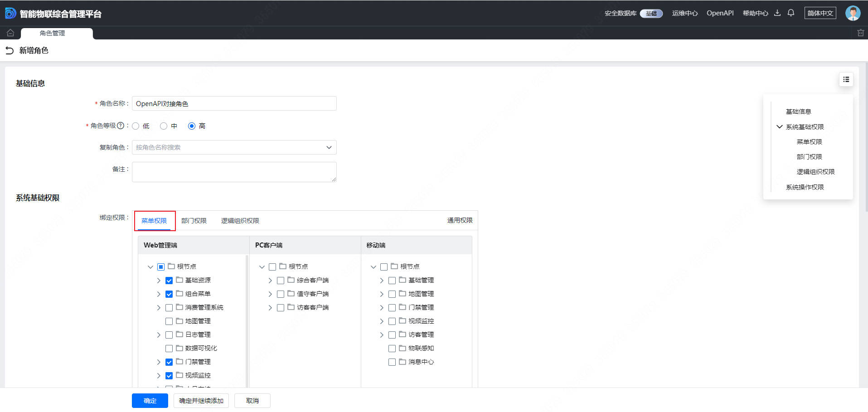
Task: Open the 复制角色 dropdown
Action: click(234, 147)
